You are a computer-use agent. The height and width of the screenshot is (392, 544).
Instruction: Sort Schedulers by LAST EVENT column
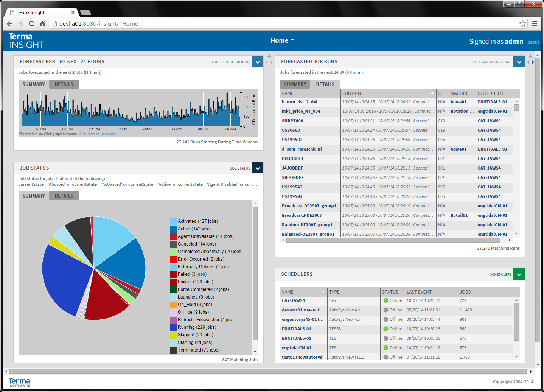pyautogui.click(x=431, y=292)
